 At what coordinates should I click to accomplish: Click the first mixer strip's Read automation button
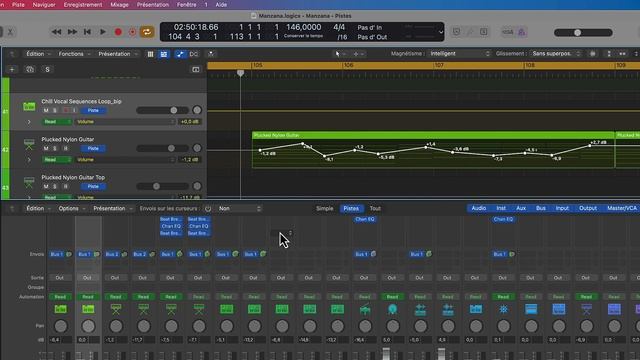tap(60, 297)
